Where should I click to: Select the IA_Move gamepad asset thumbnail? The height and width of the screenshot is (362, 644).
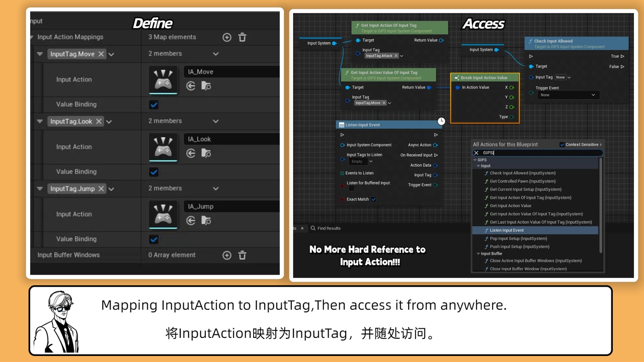point(164,79)
